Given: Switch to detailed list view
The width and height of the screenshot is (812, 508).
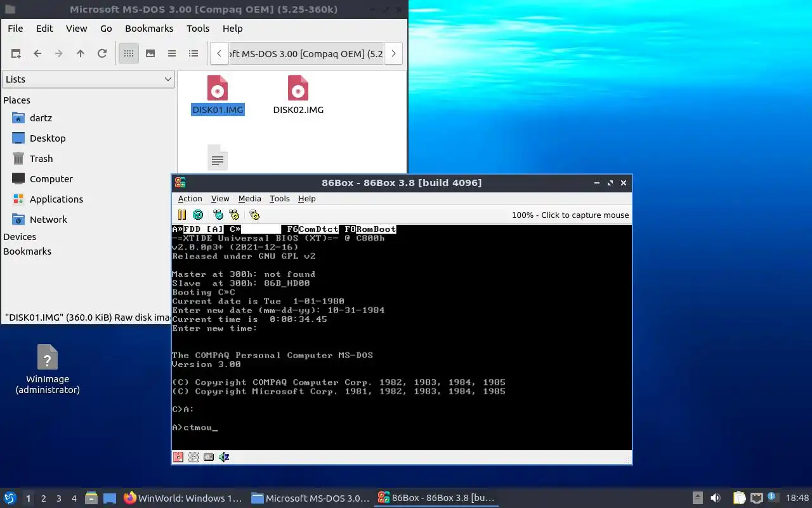Looking at the screenshot, I should point(193,53).
